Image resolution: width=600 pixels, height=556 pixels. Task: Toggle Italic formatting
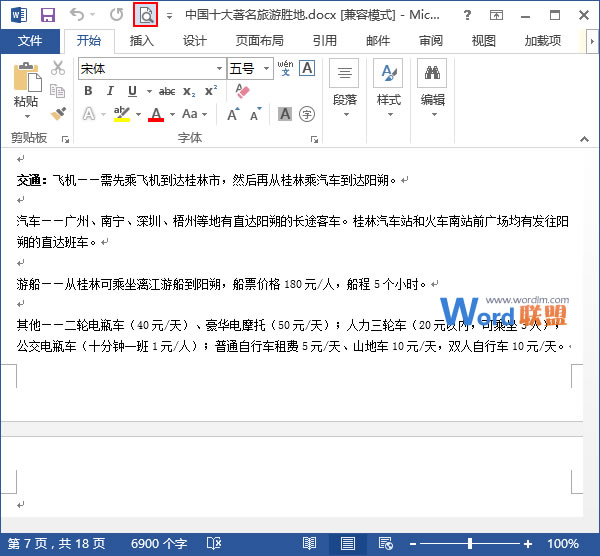pos(110,91)
